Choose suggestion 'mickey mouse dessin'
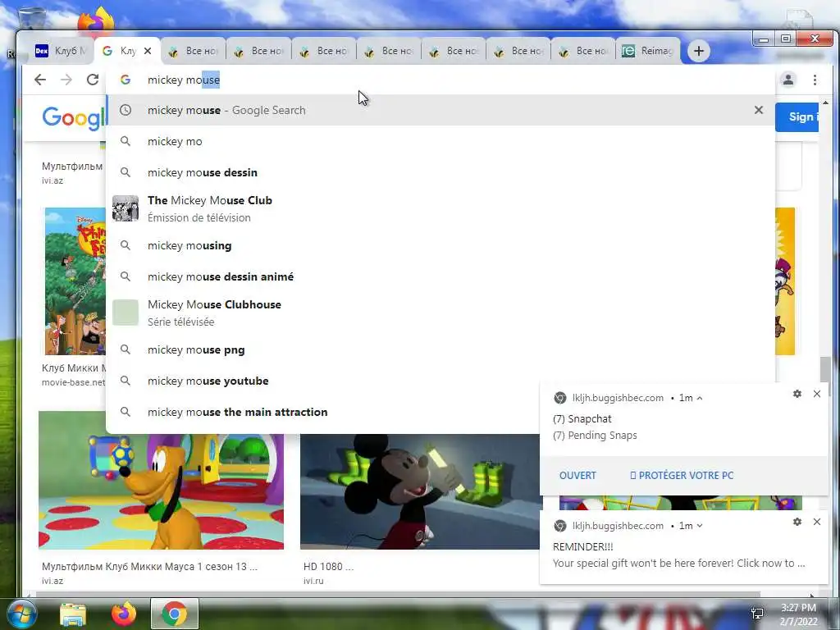840x630 pixels. pos(441,172)
